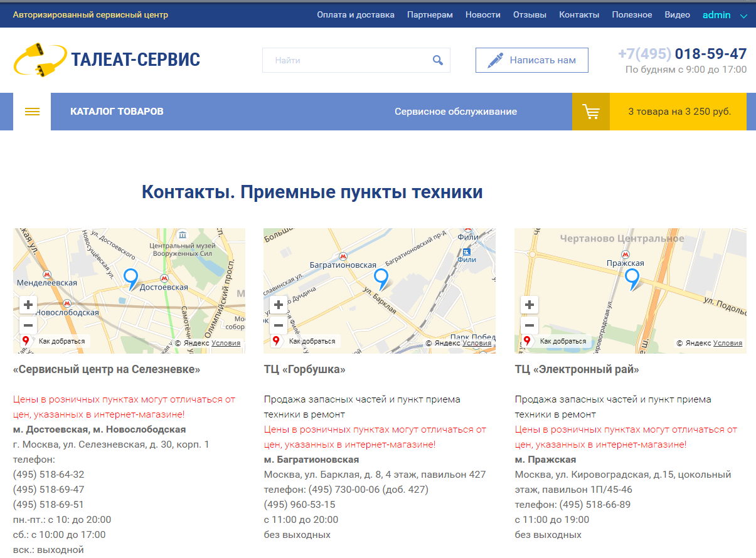Zoom out on Горбушка map

coord(279,325)
